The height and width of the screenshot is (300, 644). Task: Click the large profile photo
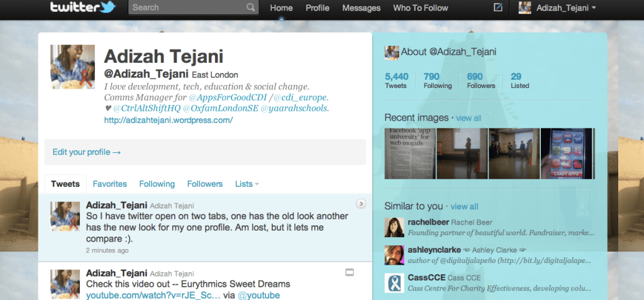tap(73, 67)
